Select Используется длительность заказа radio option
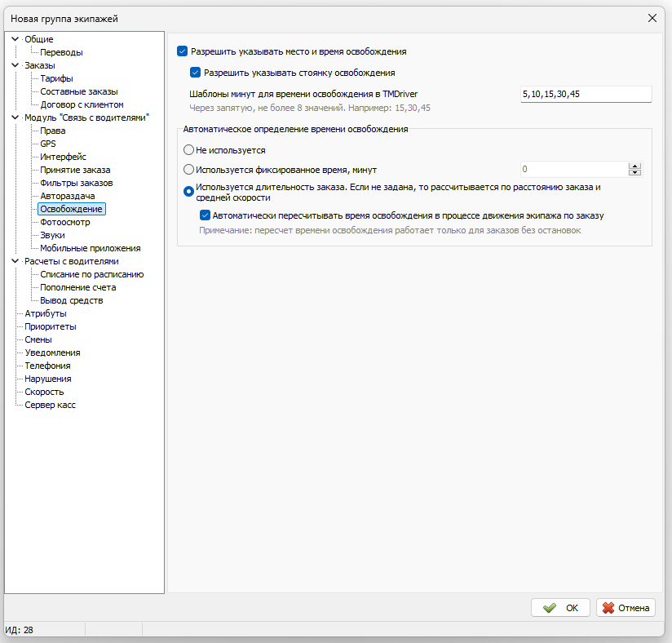This screenshot has width=672, height=643. 189,192
